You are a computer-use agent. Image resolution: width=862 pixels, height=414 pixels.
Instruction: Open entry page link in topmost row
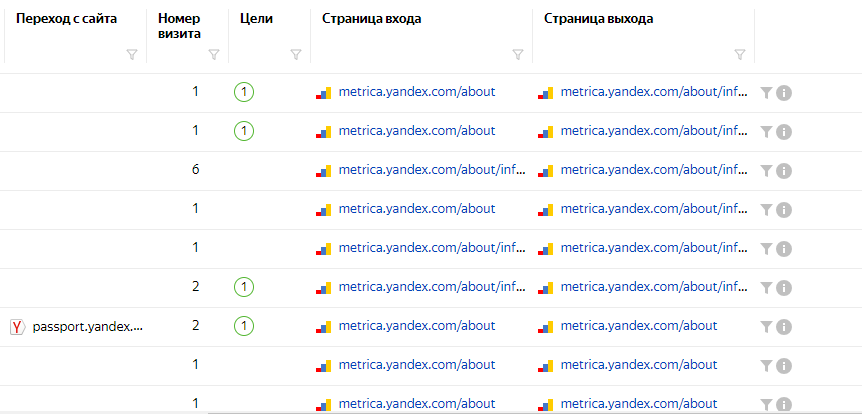click(x=417, y=92)
